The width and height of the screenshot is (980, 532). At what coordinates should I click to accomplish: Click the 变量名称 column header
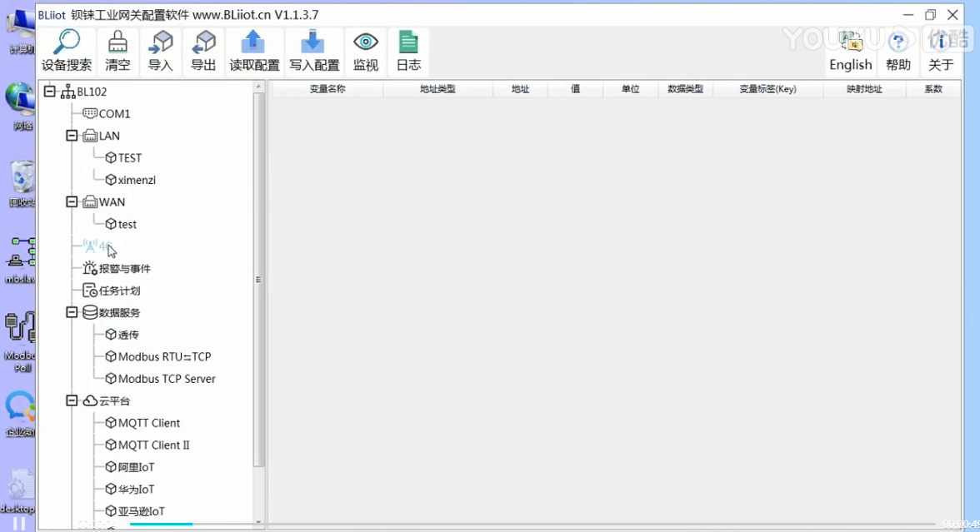coord(327,89)
